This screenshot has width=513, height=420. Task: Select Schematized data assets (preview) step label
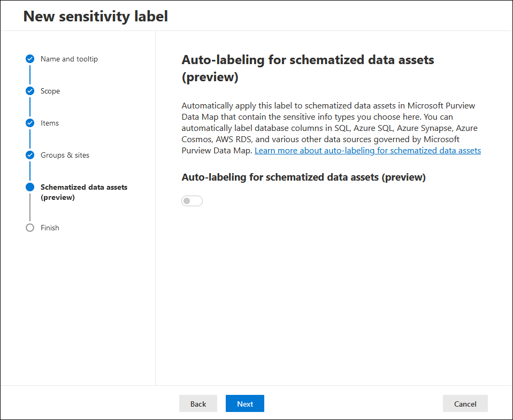pos(84,192)
